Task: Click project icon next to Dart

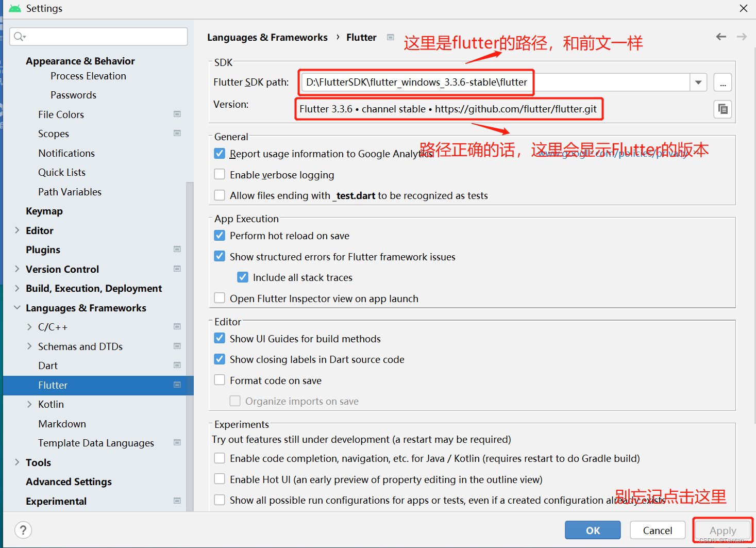Action: [x=177, y=365]
